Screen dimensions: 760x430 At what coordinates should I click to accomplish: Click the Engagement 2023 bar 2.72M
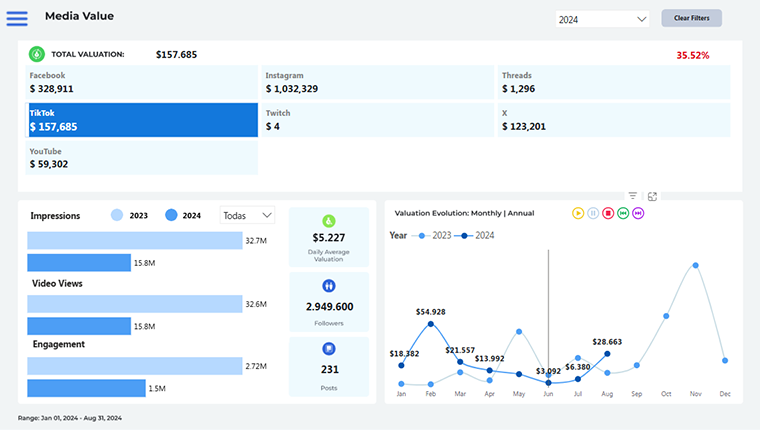(135, 366)
